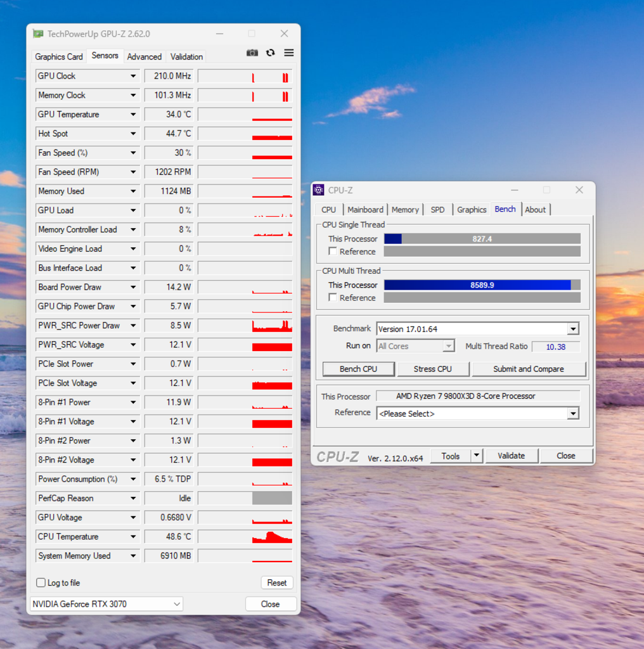Switch to Graphics Card tab in GPU-Z
This screenshot has width=644, height=649.
coord(59,56)
